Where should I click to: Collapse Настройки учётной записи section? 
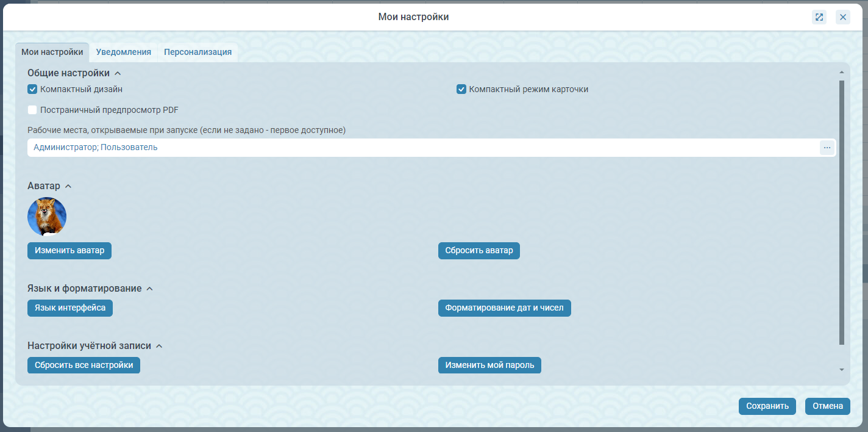(159, 346)
